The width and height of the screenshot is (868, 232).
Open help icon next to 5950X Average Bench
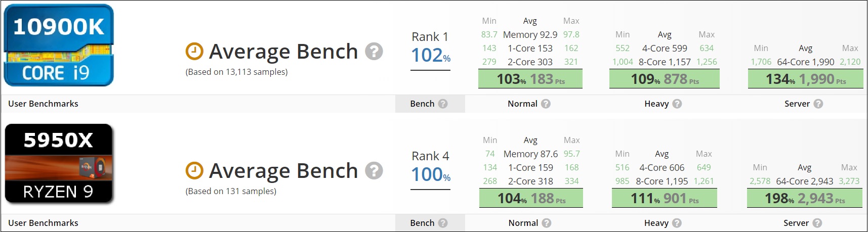click(x=374, y=170)
